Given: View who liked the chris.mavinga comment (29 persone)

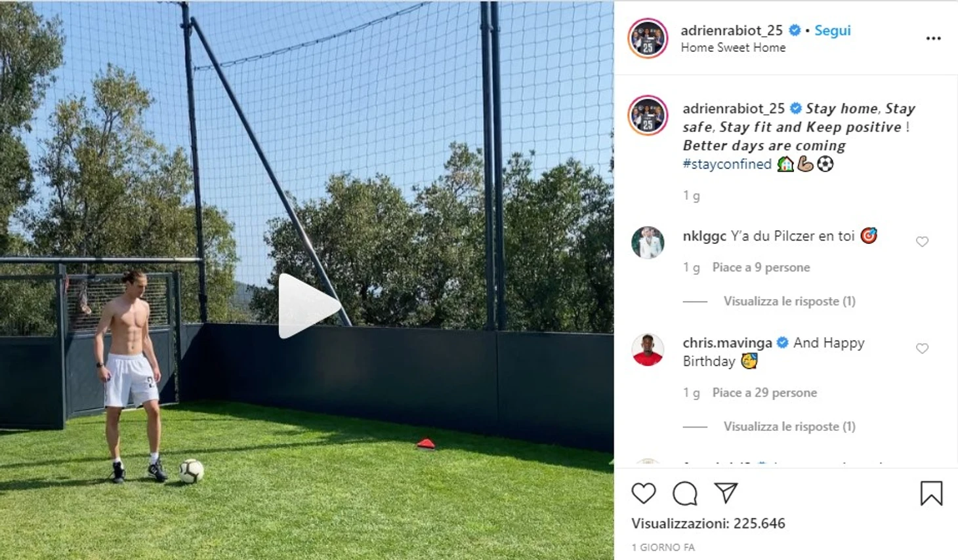Looking at the screenshot, I should click(x=764, y=393).
